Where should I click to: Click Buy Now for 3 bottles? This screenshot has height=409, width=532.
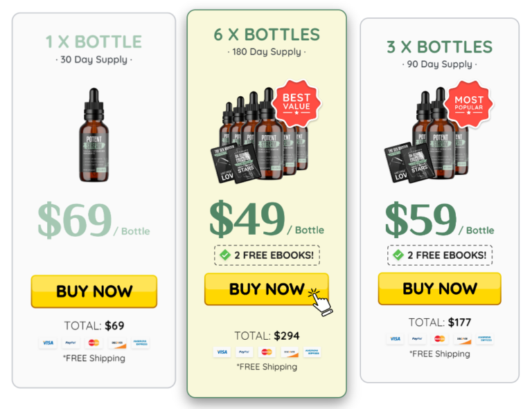coord(440,289)
